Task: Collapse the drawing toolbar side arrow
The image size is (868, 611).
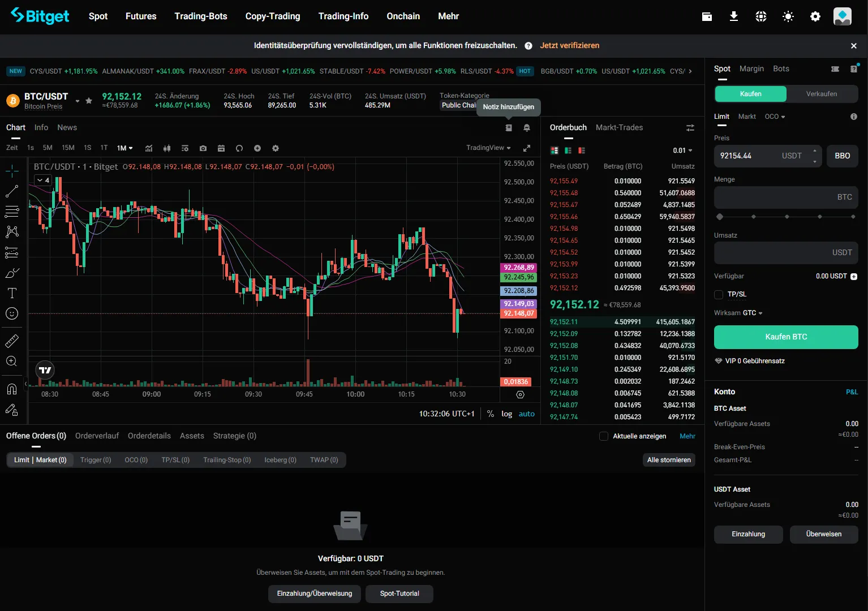Action: pos(25,384)
